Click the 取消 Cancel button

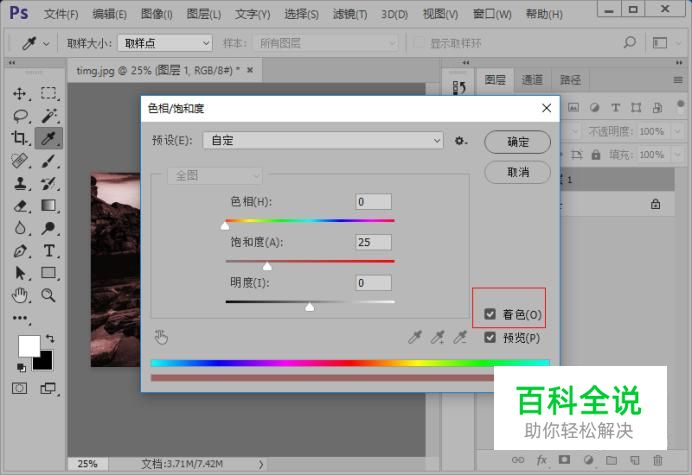517,172
